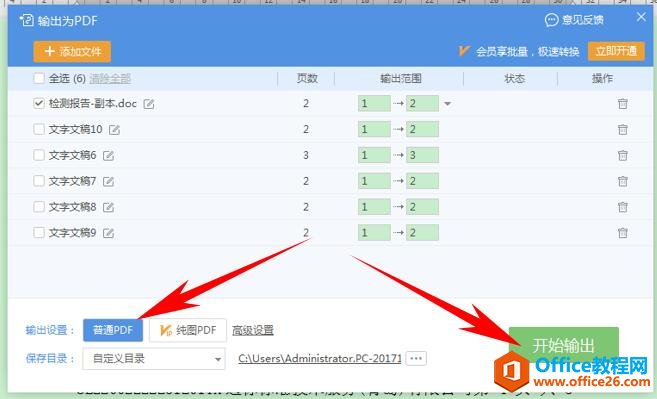Click the 添加文件 add file button
This screenshot has height=399, width=657.
pyautogui.click(x=72, y=52)
